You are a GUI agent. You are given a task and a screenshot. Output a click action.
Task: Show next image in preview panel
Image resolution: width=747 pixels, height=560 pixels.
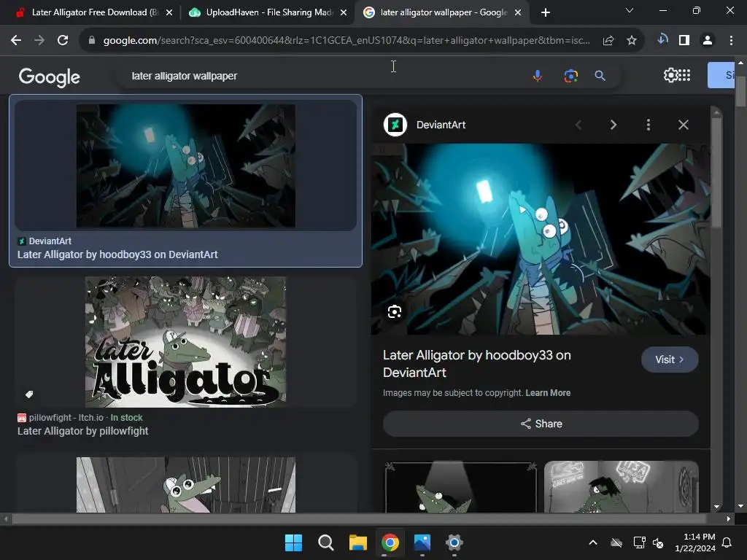pos(613,125)
